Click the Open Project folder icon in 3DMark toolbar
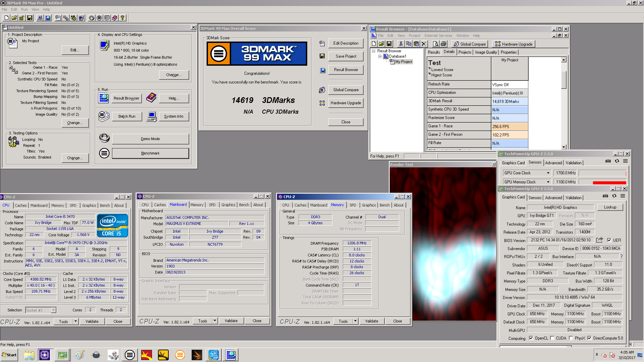This screenshot has height=362, width=644. (x=14, y=18)
